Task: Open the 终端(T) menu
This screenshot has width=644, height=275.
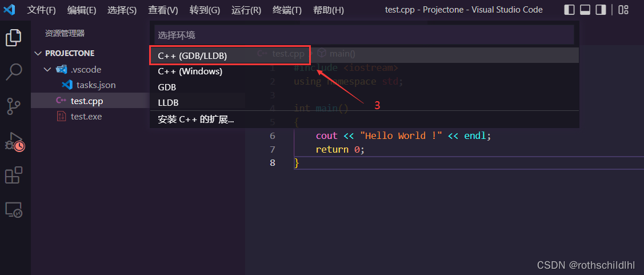Action: click(x=287, y=10)
